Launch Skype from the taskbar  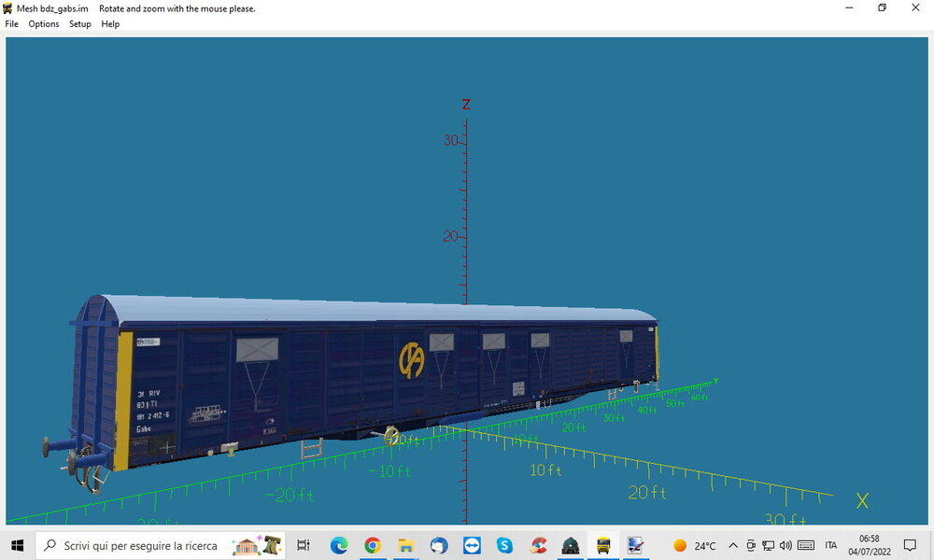click(x=504, y=545)
